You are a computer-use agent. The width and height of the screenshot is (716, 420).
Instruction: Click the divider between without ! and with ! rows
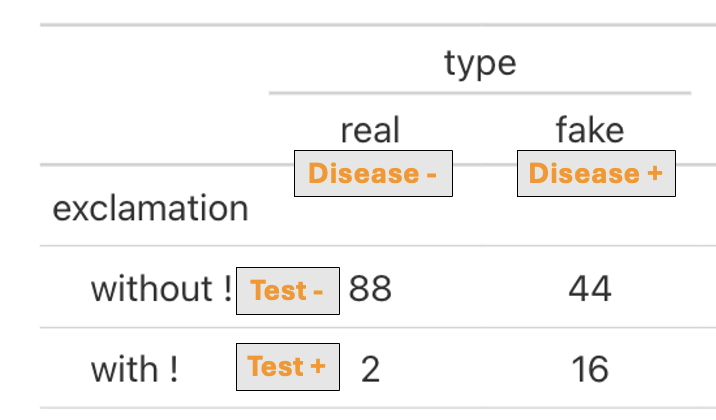[378, 327]
